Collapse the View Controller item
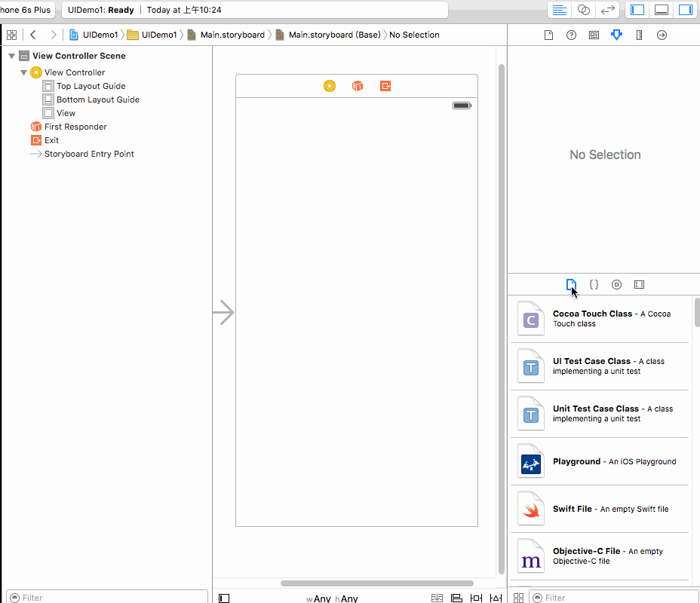This screenshot has width=700, height=603. (x=23, y=72)
